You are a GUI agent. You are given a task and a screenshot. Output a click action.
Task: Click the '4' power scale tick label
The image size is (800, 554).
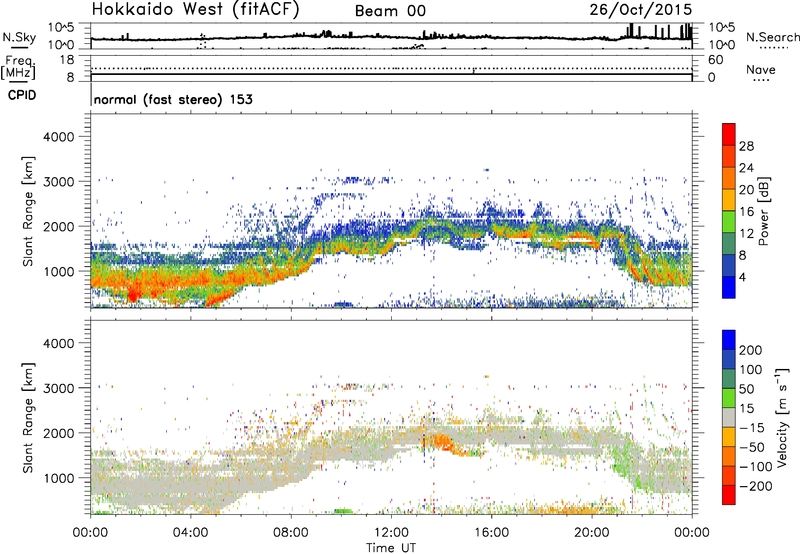tap(742, 277)
